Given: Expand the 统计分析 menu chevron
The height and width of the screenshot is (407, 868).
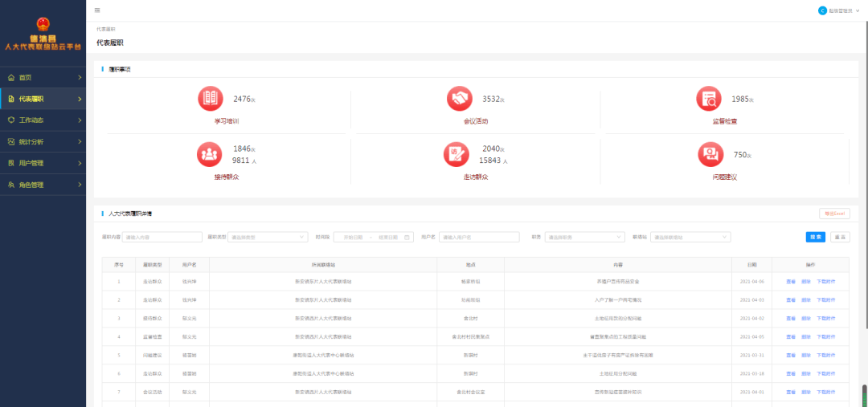Looking at the screenshot, I should 80,141.
